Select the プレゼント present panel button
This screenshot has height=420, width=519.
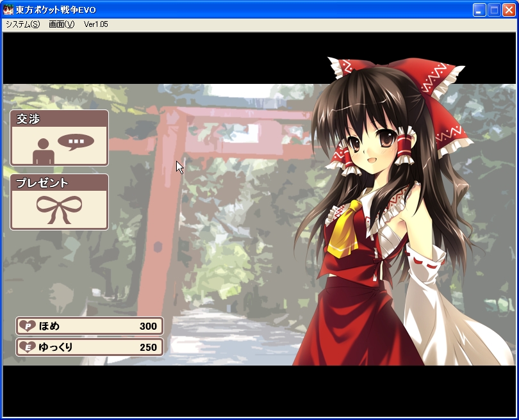pyautogui.click(x=59, y=202)
